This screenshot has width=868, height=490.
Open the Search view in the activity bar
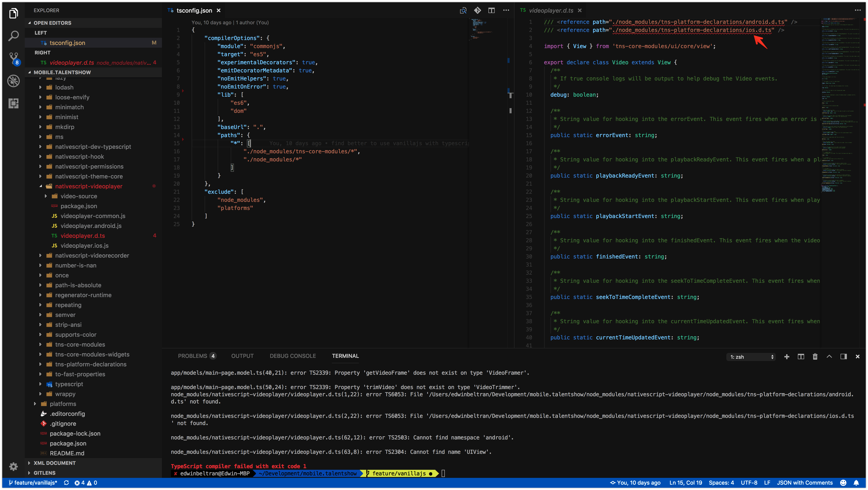[13, 35]
